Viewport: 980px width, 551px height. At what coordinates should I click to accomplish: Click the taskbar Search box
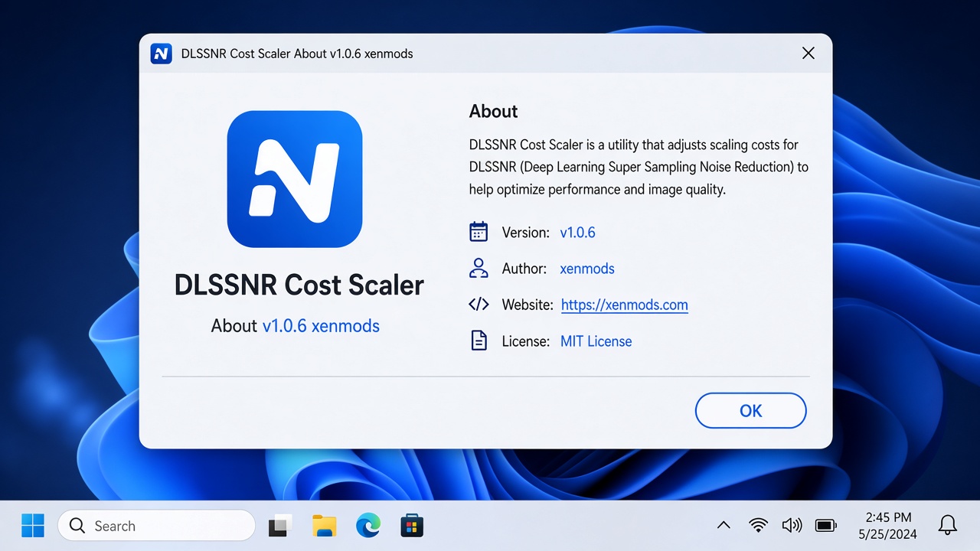(x=156, y=526)
